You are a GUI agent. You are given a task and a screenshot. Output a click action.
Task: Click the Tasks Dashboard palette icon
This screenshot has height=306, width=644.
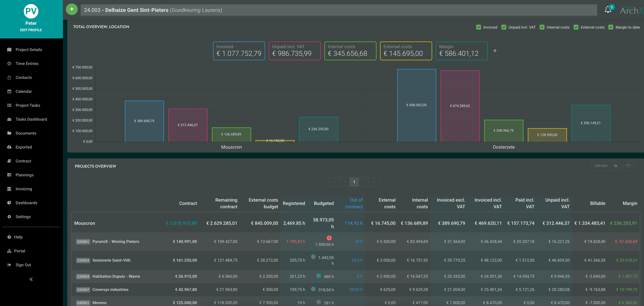[x=9, y=119]
